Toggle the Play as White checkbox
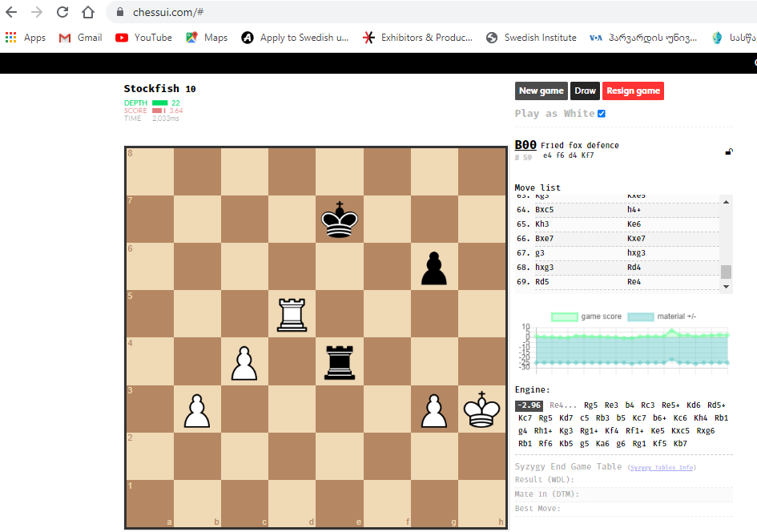The image size is (757, 532). pyautogui.click(x=602, y=114)
